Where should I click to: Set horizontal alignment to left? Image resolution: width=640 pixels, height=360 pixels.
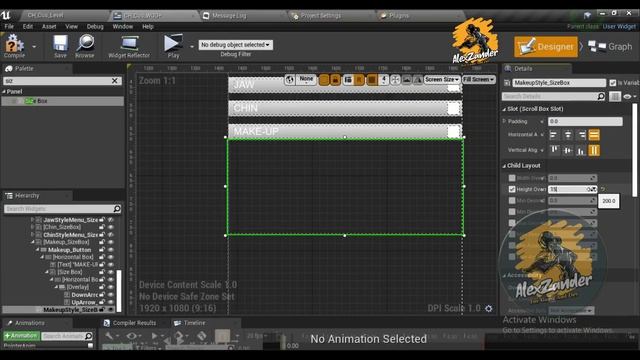click(553, 135)
